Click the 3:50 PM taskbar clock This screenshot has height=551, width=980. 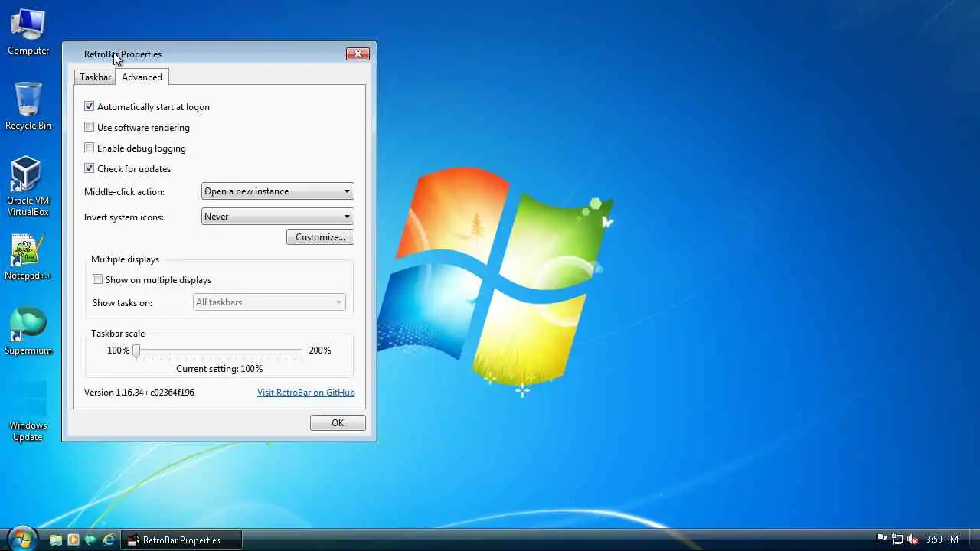coord(942,540)
